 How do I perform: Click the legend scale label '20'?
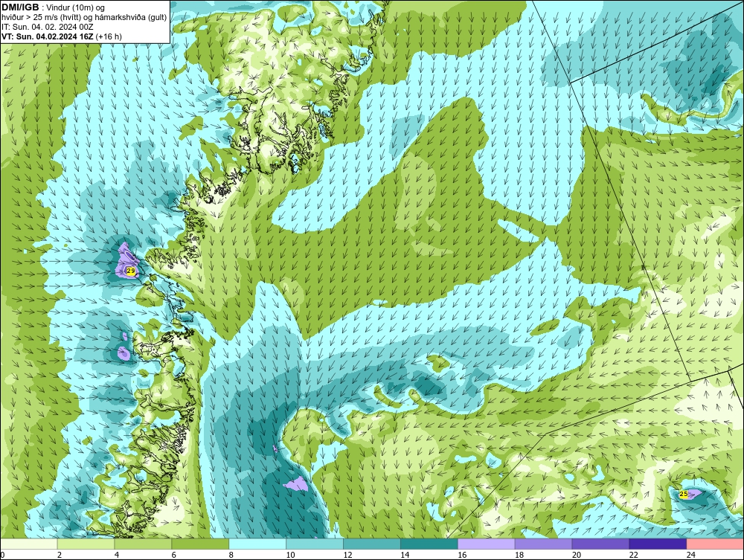[x=576, y=555]
